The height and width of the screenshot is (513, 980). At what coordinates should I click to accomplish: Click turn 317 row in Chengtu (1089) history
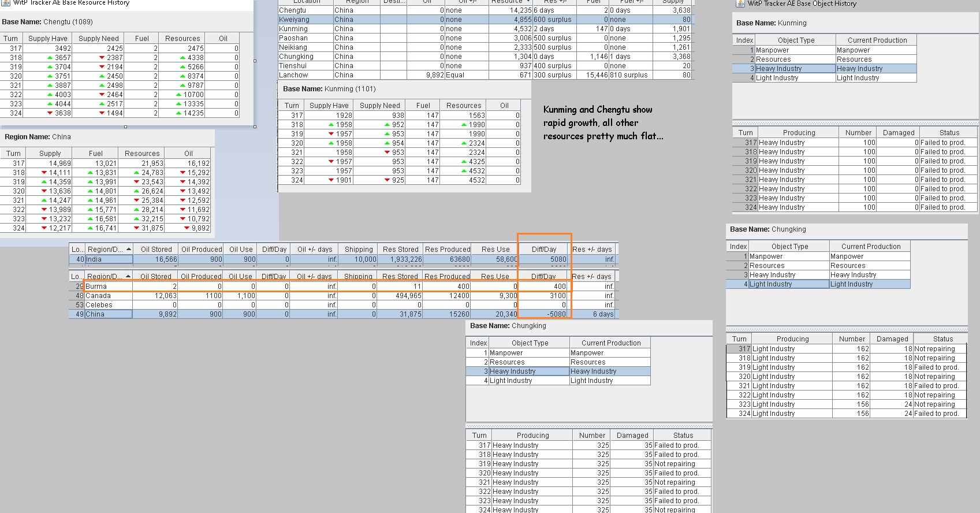click(120, 49)
